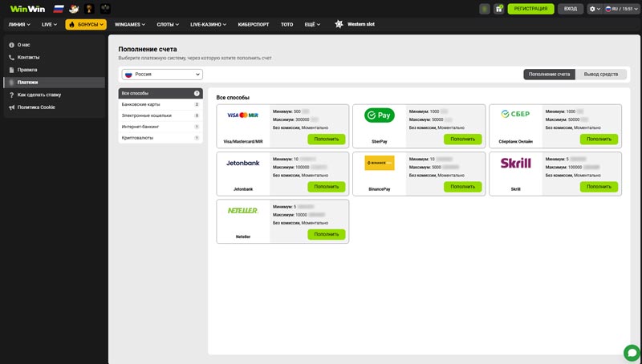Open the live chat bubble
Image resolution: width=642 pixels, height=364 pixels.
tap(632, 353)
